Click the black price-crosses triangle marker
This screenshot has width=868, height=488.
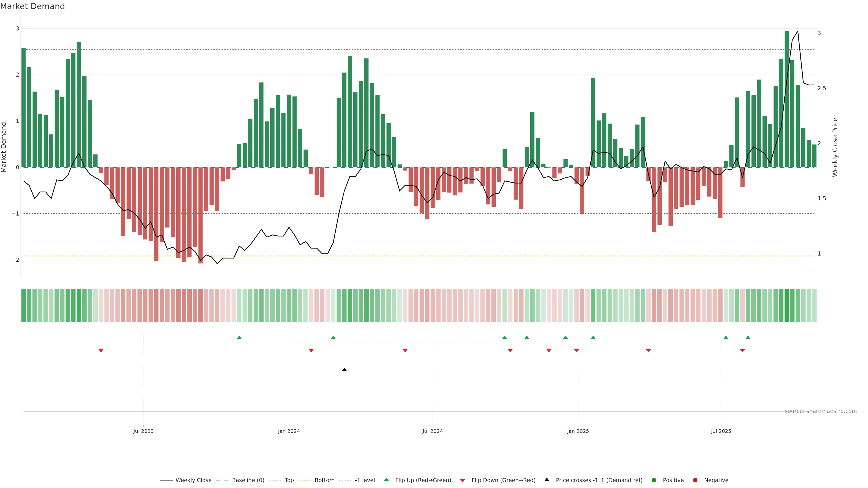344,370
